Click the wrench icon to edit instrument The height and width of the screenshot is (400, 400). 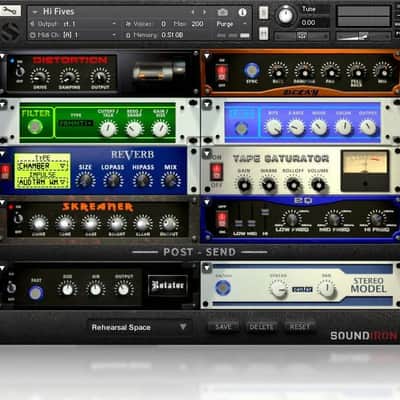tap(10, 11)
